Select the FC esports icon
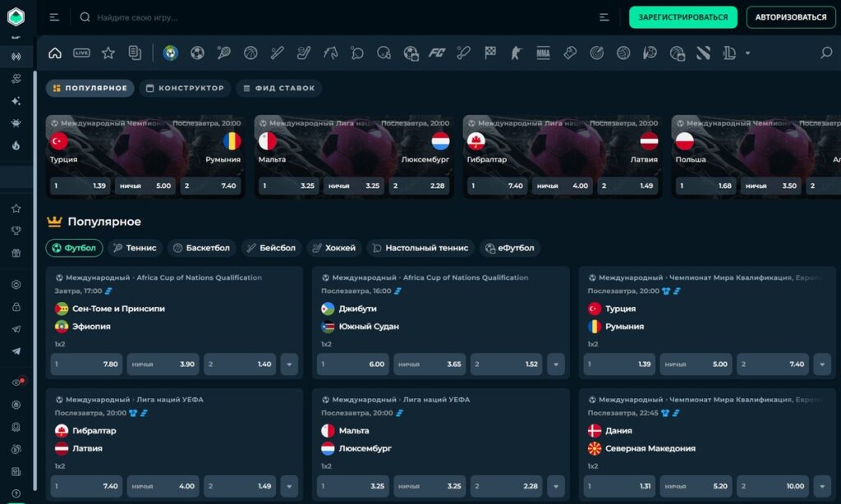This screenshot has width=841, height=504. [x=437, y=53]
